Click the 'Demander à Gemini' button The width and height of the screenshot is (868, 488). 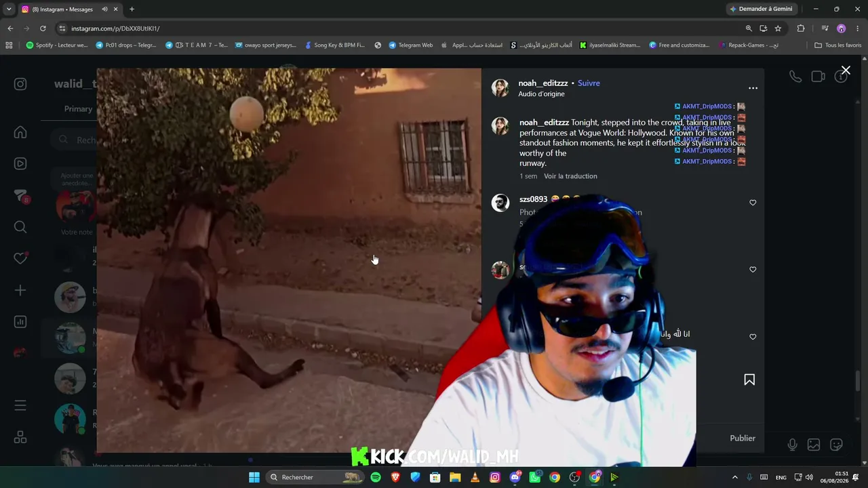[760, 9]
